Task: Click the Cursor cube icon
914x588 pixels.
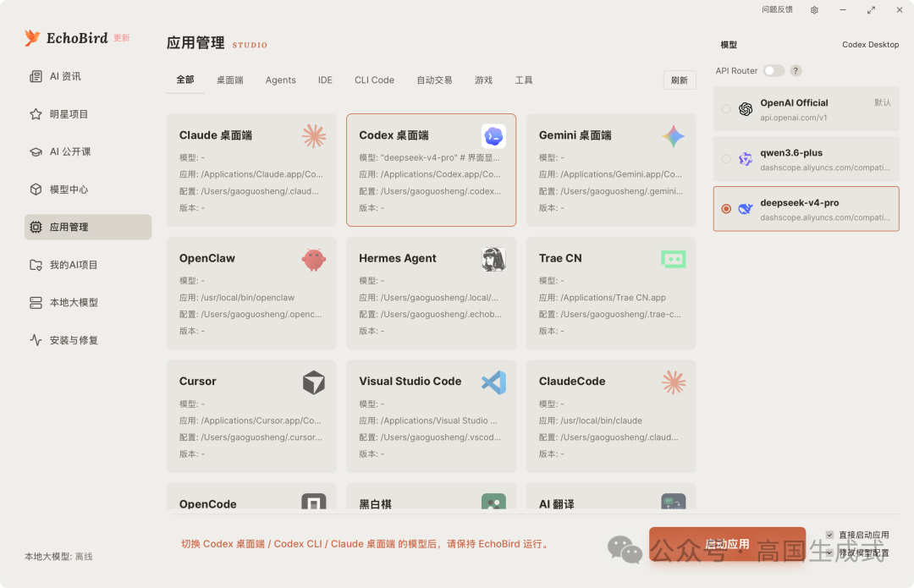Action: (x=314, y=383)
